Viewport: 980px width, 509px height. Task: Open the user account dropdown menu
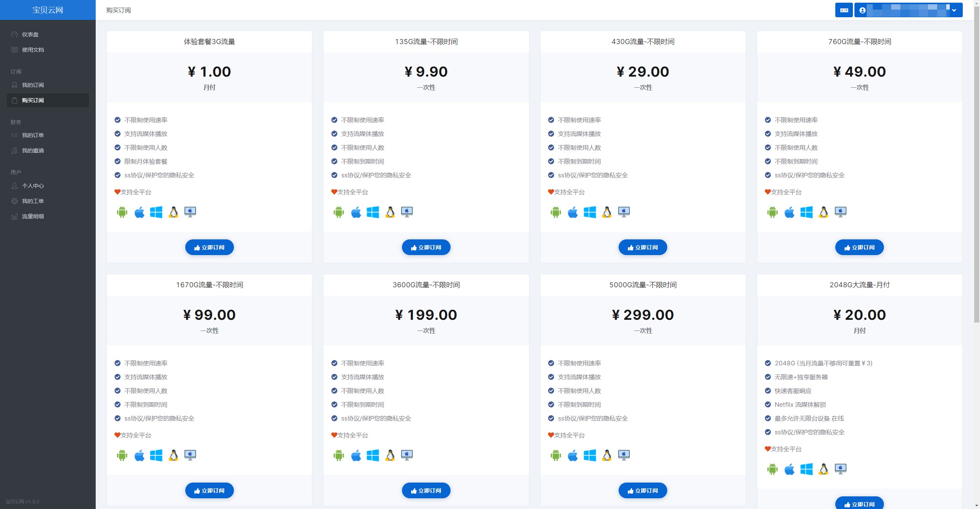(x=908, y=10)
